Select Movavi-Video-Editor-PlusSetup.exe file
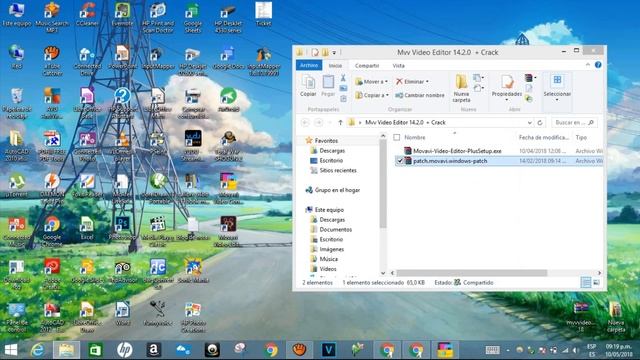Viewport: 640px width, 360px height. coord(457,151)
